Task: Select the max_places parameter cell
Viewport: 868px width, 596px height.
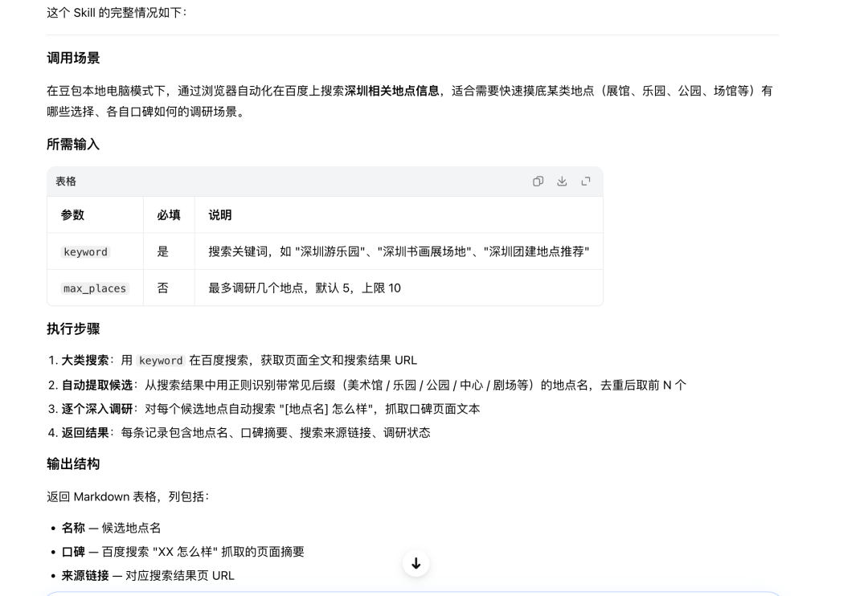Action: coord(95,288)
